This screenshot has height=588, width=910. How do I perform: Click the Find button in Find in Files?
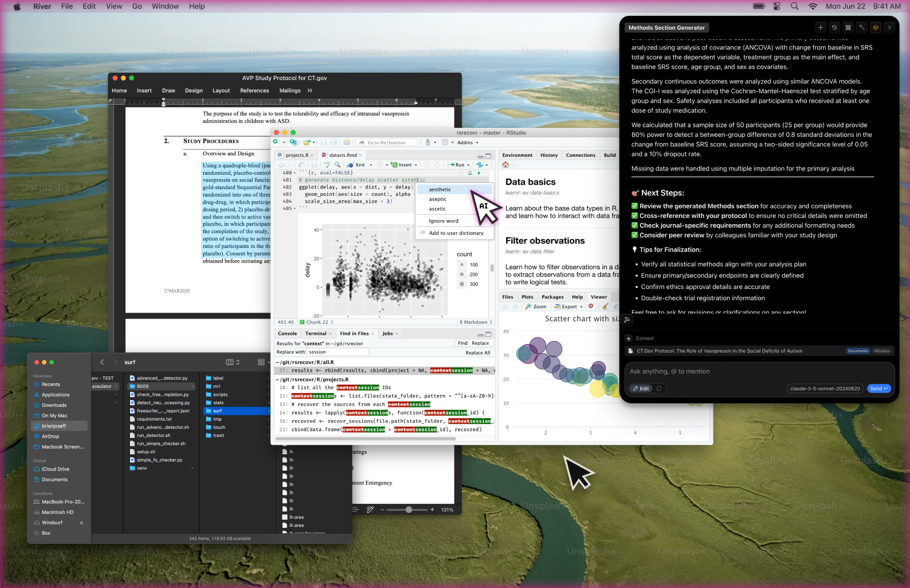(462, 343)
